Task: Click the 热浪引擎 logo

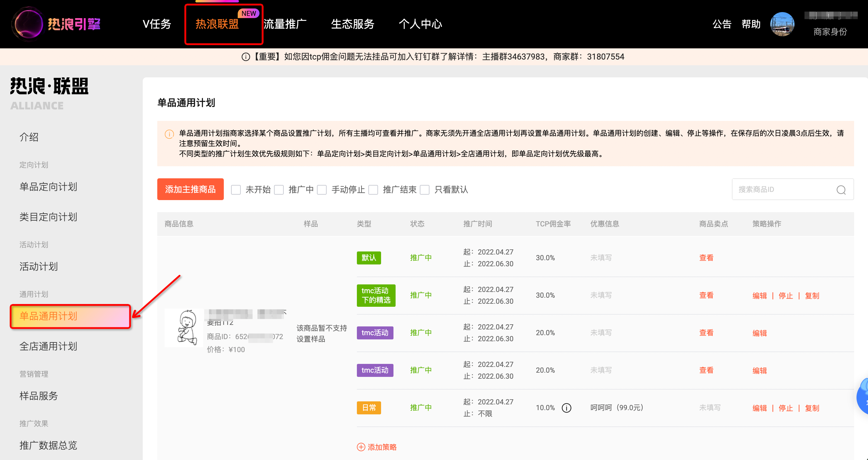Action: point(56,24)
